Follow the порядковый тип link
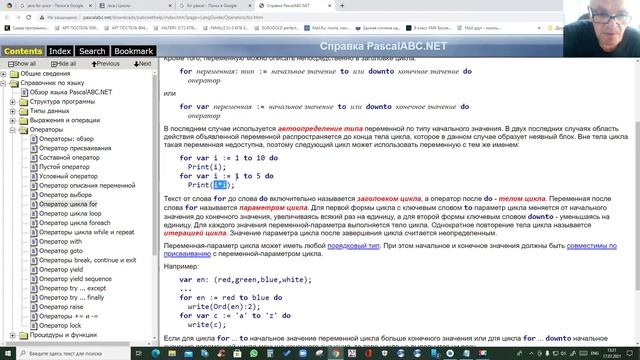The image size is (640, 360). 353,246
